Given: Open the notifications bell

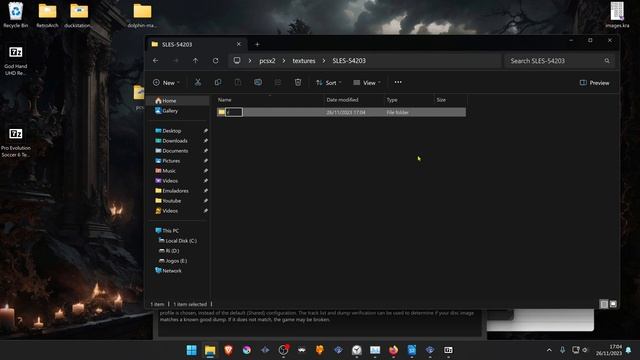Looking at the screenshot, I should click(x=629, y=350).
